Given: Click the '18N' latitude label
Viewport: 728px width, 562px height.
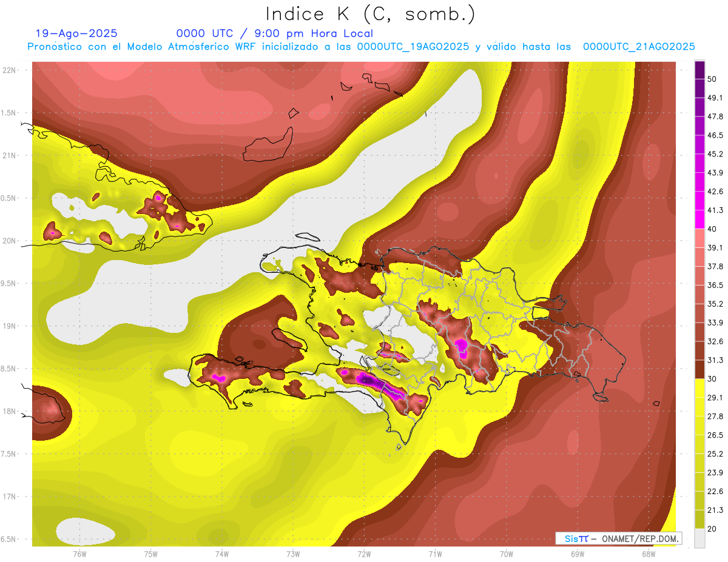Looking at the screenshot, I should coord(10,411).
